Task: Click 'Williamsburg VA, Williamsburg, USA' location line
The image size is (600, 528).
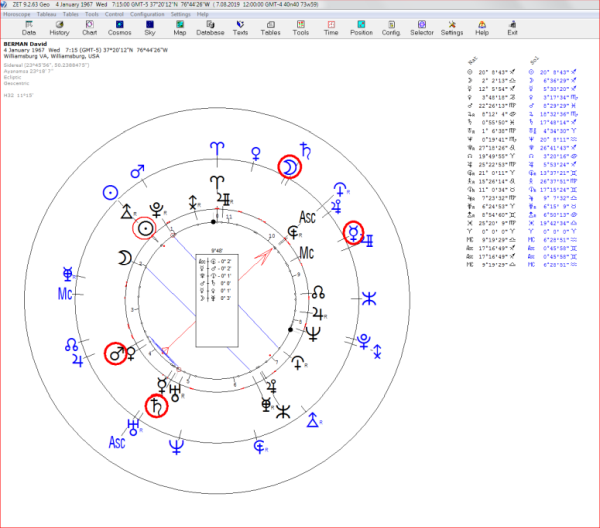Action: click(x=51, y=56)
